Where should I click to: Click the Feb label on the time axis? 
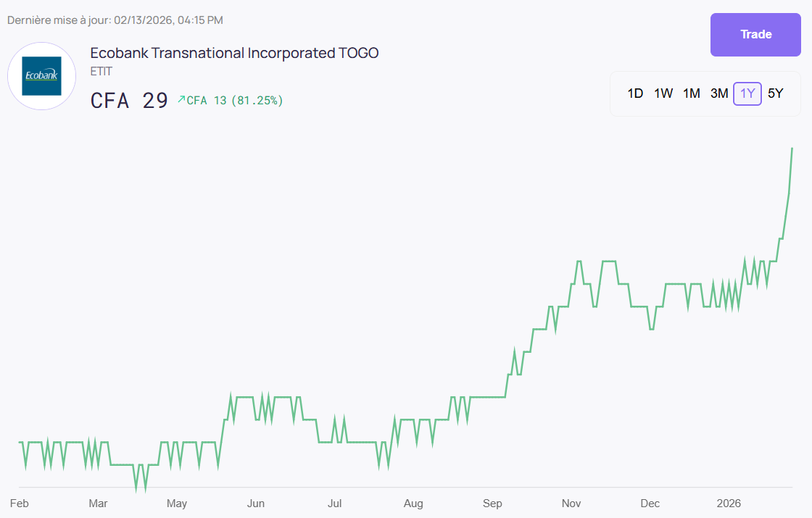[19, 504]
